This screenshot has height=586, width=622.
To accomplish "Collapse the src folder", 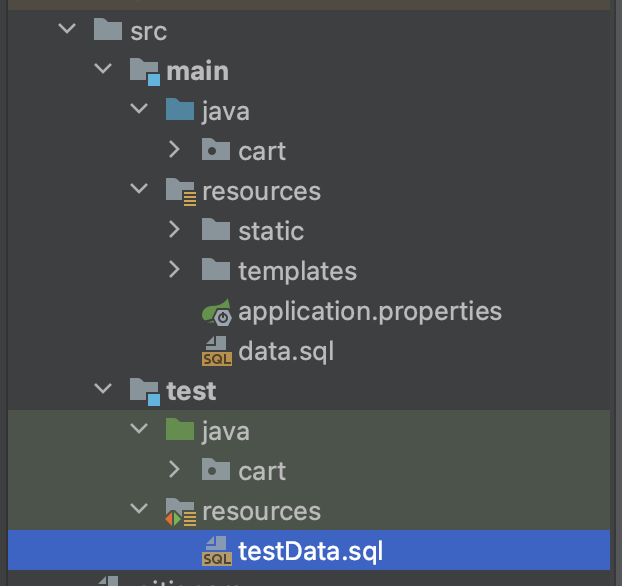I will tap(67, 29).
